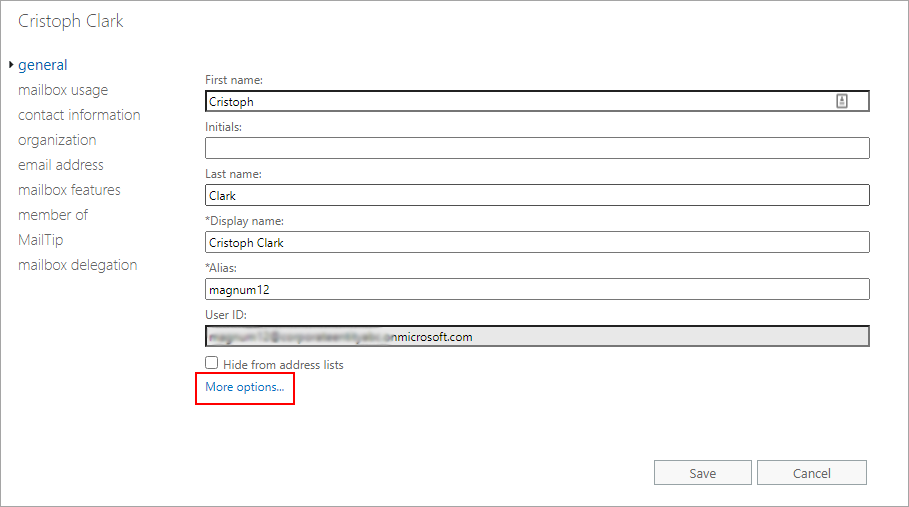Open the email address section
Screen dimensions: 909x507
click(60, 165)
